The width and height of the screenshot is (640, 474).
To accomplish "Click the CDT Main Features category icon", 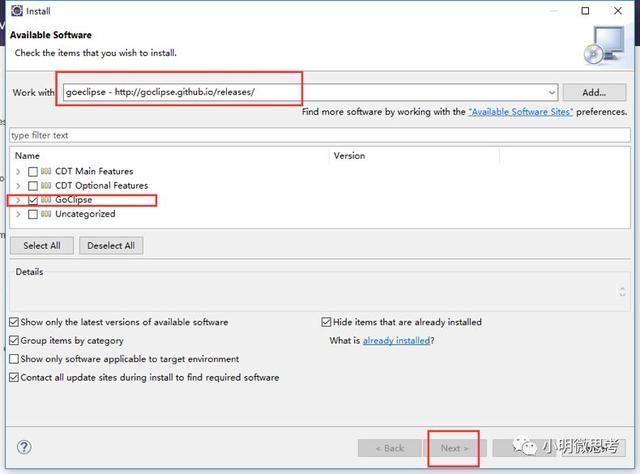I will (46, 172).
